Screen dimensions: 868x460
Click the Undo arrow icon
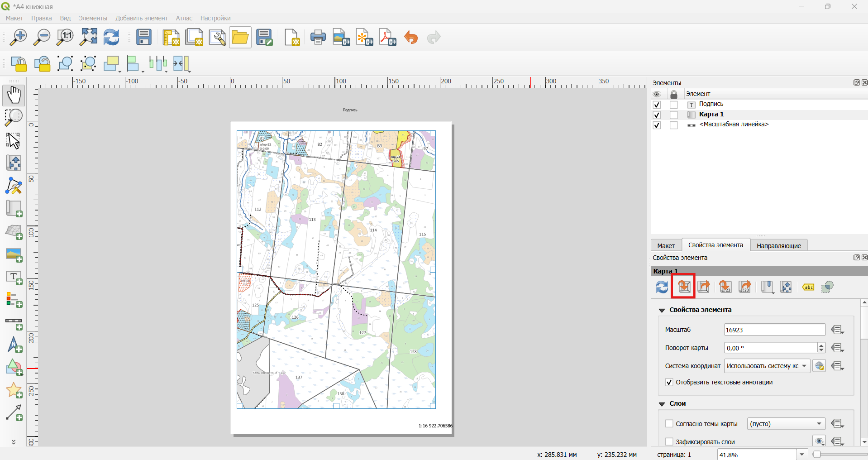click(x=411, y=38)
